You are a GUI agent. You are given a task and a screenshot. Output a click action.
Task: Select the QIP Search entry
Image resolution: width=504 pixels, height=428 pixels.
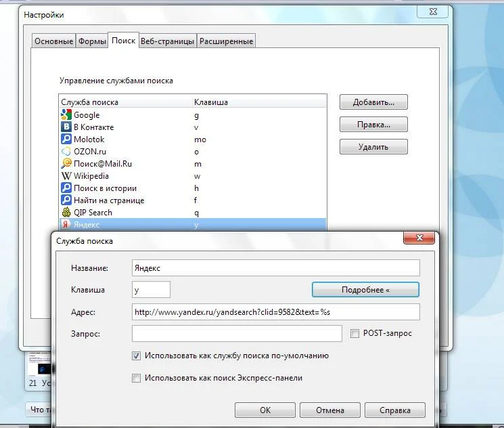193,213
